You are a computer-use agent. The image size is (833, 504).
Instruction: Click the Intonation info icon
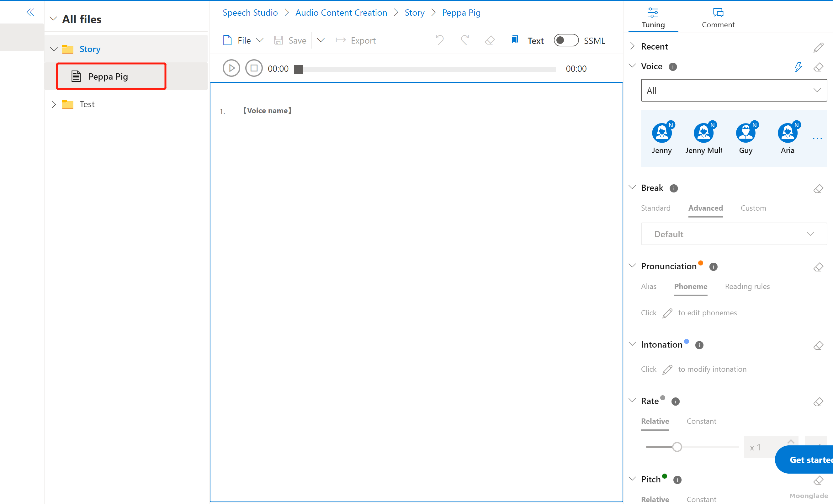[x=699, y=345]
